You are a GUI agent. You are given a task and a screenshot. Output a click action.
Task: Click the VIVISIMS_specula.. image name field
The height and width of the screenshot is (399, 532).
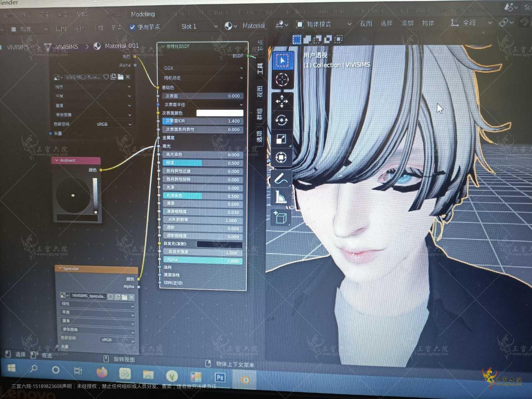click(89, 296)
